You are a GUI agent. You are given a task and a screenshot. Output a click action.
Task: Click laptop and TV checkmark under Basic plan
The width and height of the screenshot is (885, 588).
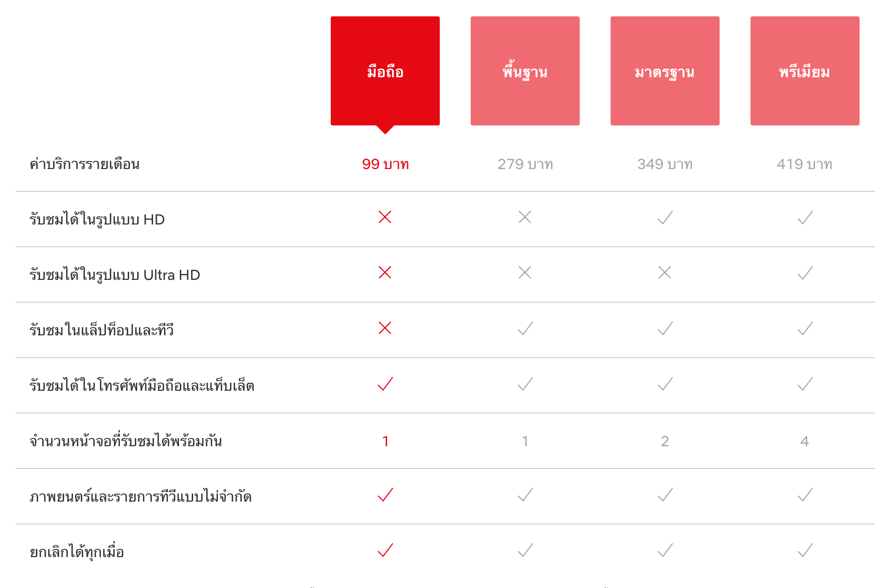click(525, 328)
